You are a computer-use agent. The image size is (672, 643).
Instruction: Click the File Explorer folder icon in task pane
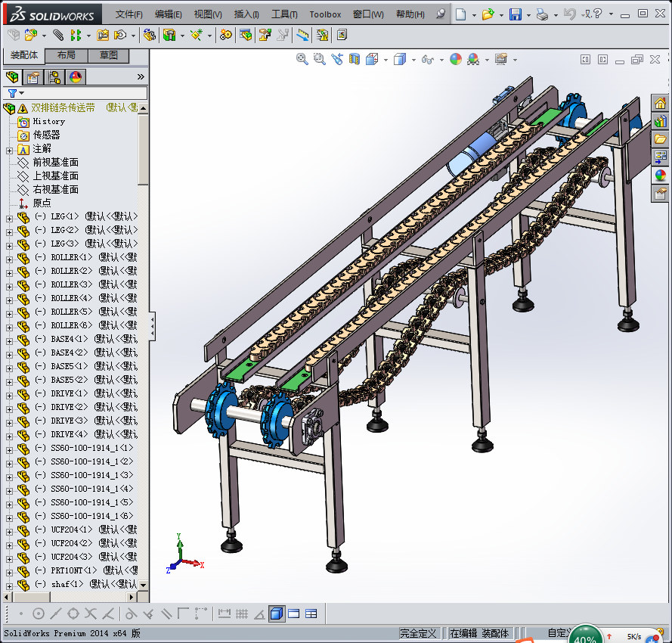660,139
